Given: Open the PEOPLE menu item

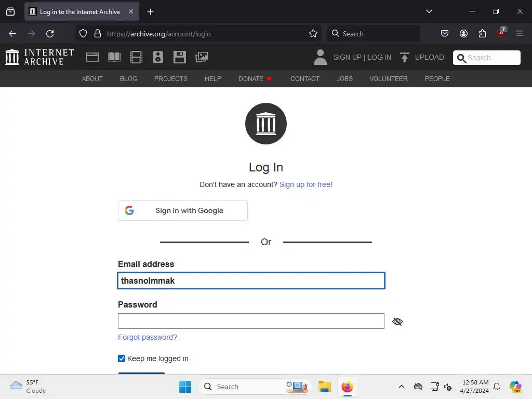Looking at the screenshot, I should point(437,79).
